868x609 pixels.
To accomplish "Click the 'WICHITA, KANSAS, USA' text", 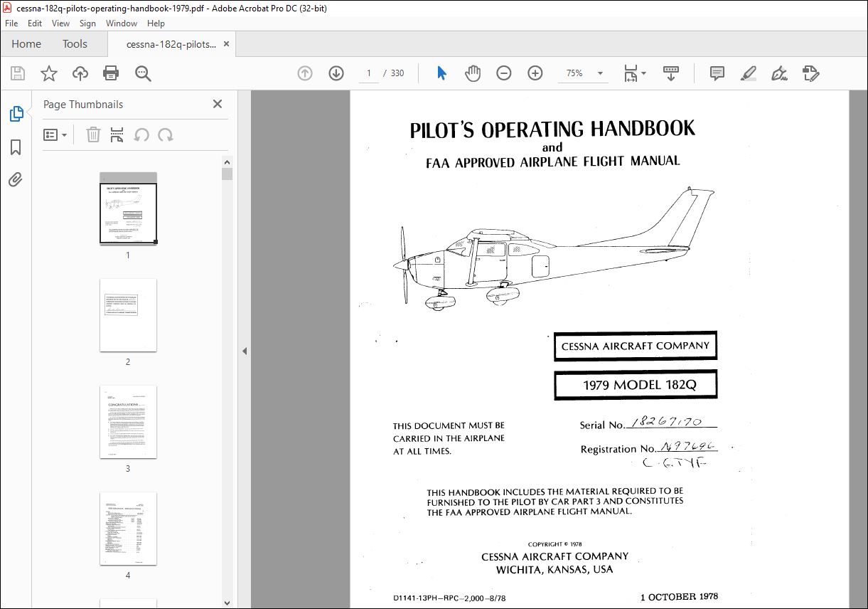I will click(554, 569).
